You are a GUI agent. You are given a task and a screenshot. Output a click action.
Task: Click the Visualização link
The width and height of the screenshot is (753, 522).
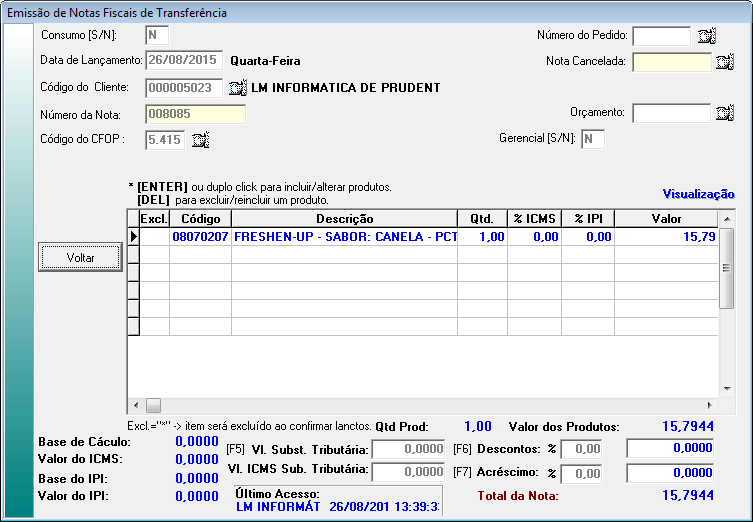(x=698, y=194)
